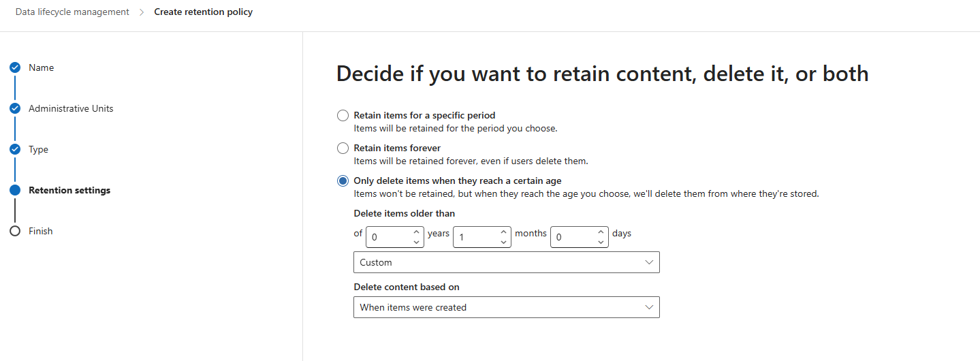Expand the When items were created dropdown
Image resolution: width=980 pixels, height=361 pixels.
506,307
